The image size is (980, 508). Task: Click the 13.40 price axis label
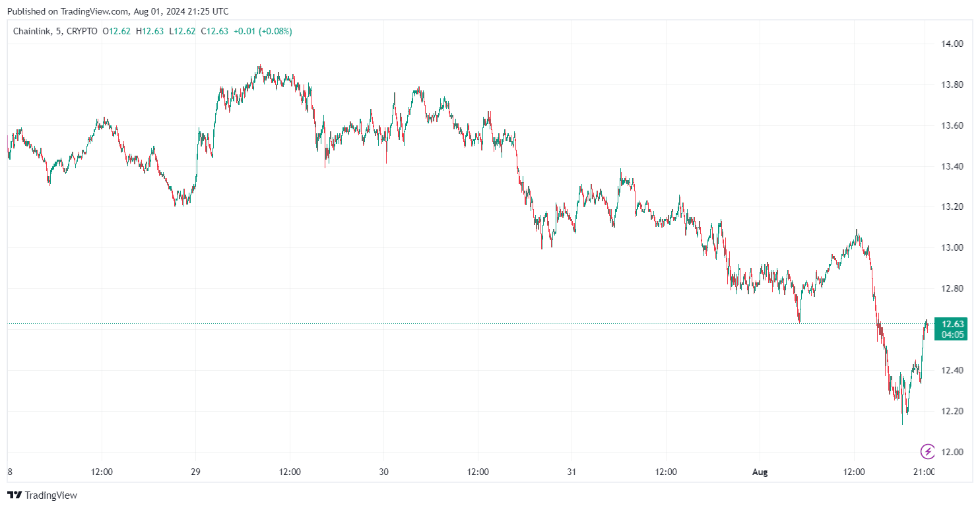click(x=953, y=166)
